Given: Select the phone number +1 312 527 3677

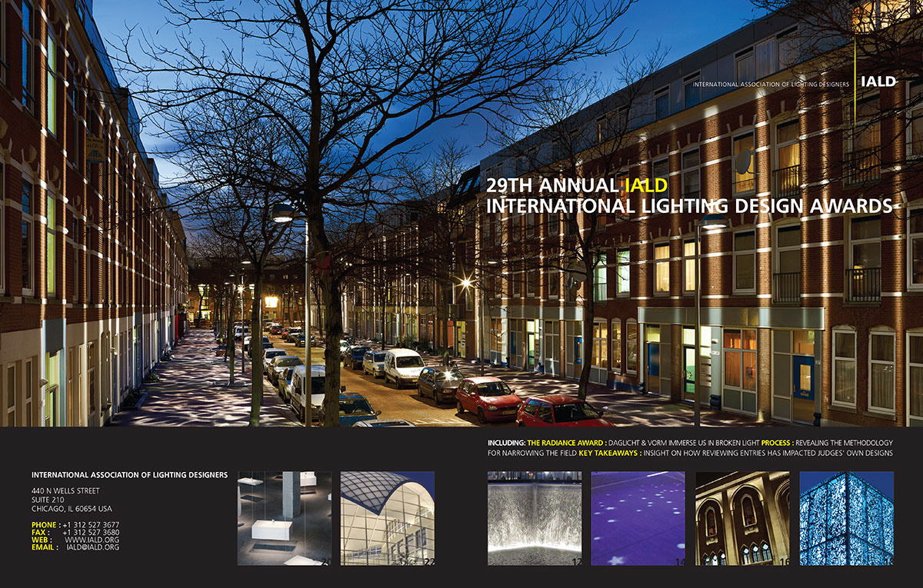Looking at the screenshot, I should coord(91,524).
